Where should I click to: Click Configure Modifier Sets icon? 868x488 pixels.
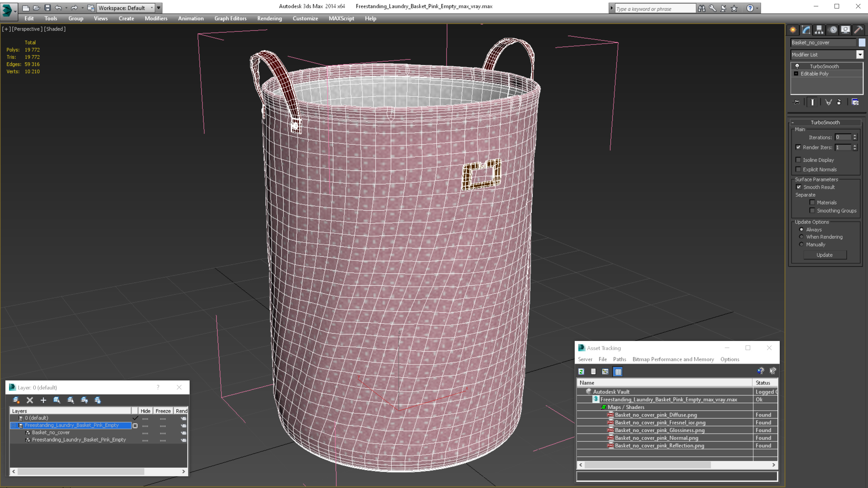click(855, 102)
